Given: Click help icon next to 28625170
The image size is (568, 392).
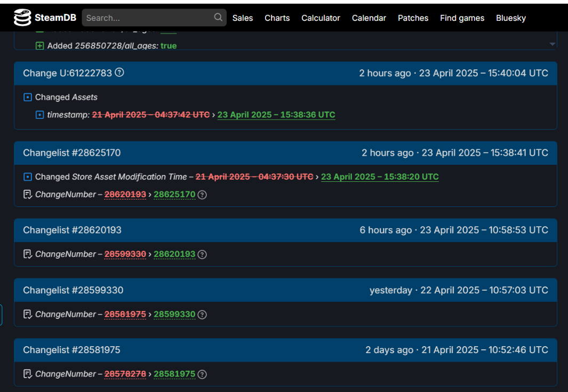Looking at the screenshot, I should [202, 195].
